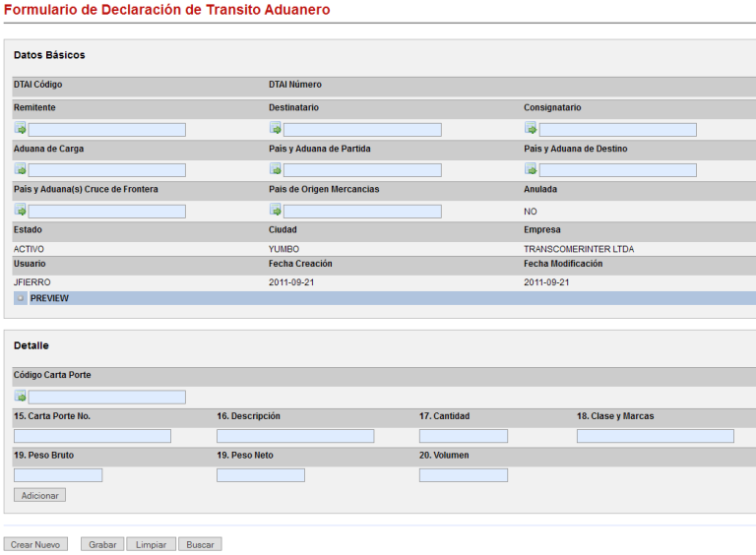756x555 pixels.
Task: Clear the form using Limpiar
Action: point(151,544)
